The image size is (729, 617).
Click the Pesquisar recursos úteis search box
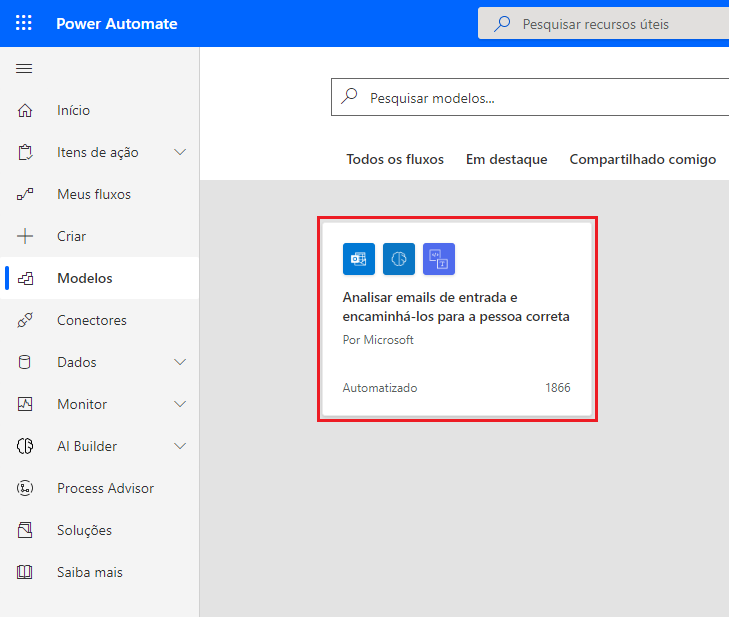click(603, 23)
